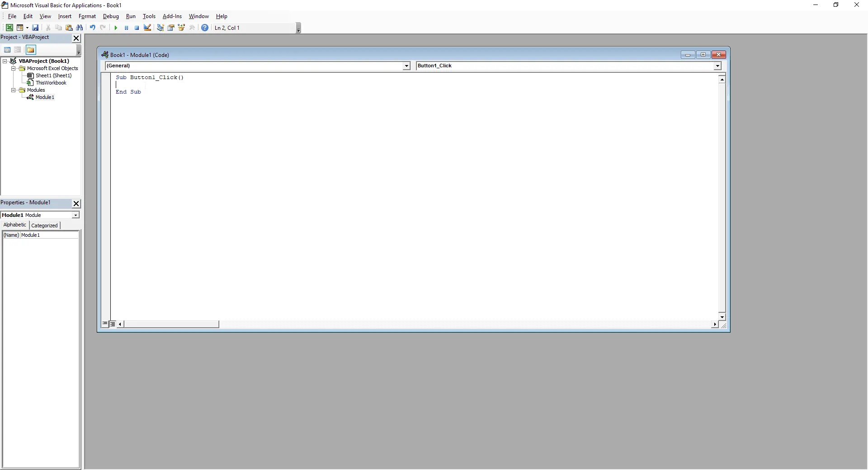Enable Design Mode
The image size is (868, 470).
click(x=148, y=28)
